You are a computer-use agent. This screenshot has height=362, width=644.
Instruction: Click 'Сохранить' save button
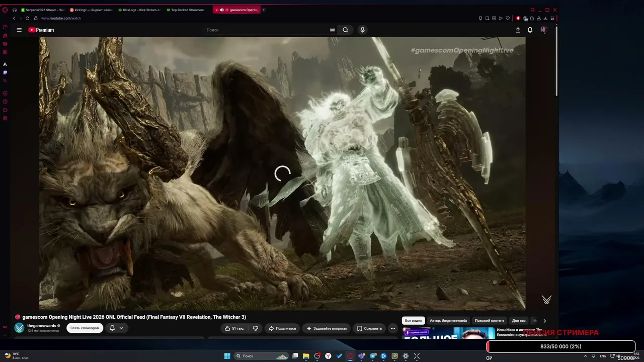click(369, 328)
